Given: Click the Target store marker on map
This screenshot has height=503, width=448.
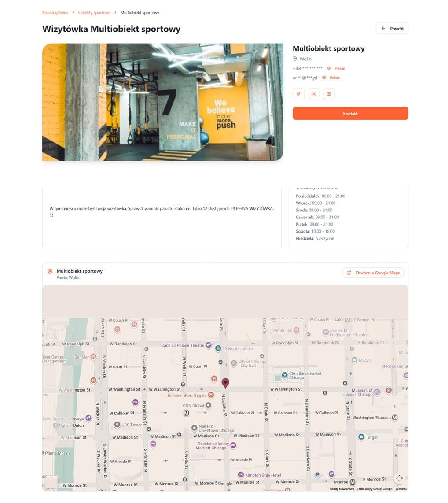Looking at the screenshot, I should (361, 437).
